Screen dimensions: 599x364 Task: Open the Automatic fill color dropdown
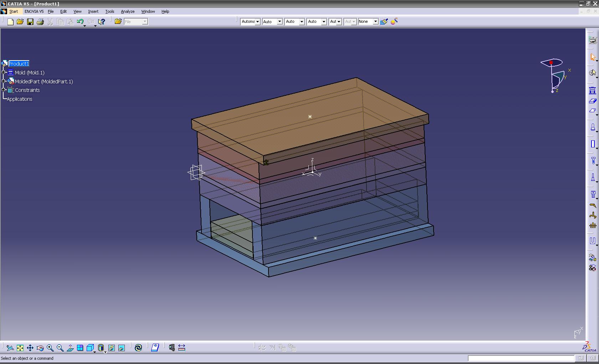click(x=257, y=22)
